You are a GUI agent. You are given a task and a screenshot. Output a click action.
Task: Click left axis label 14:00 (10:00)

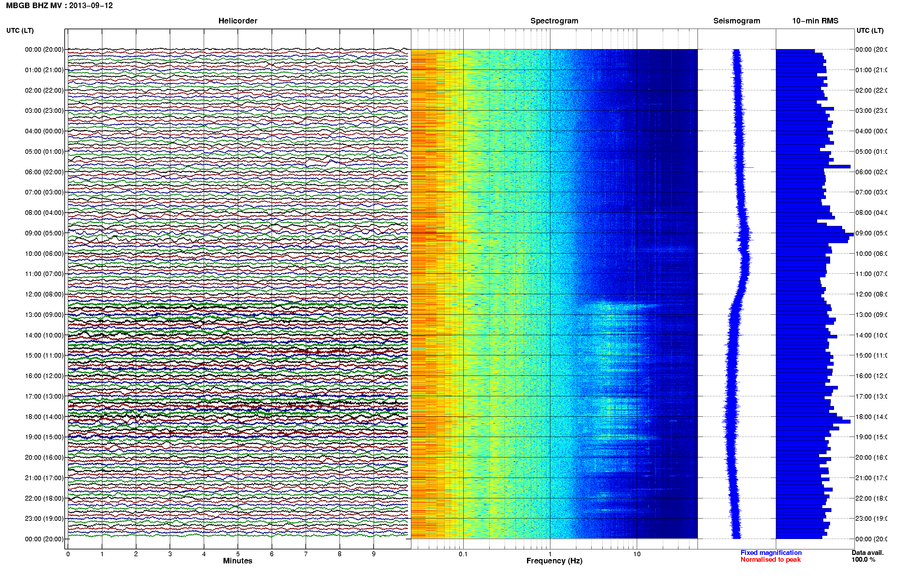pyautogui.click(x=44, y=335)
